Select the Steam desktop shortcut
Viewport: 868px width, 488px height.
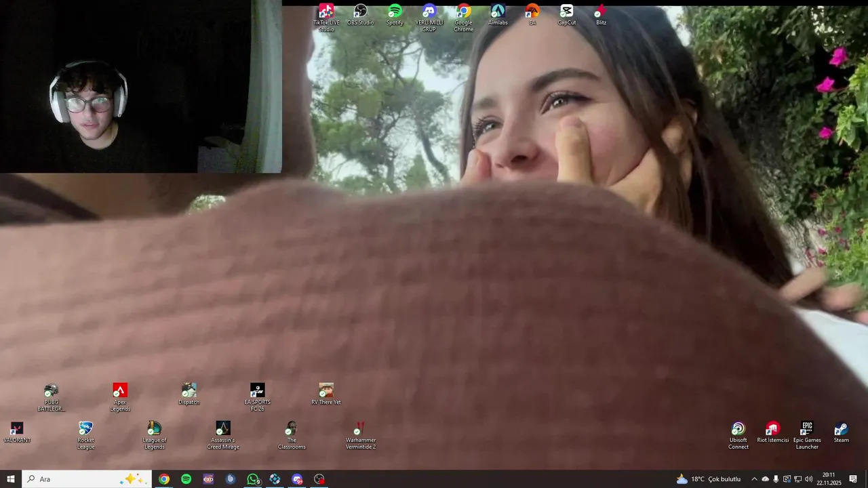point(842,432)
